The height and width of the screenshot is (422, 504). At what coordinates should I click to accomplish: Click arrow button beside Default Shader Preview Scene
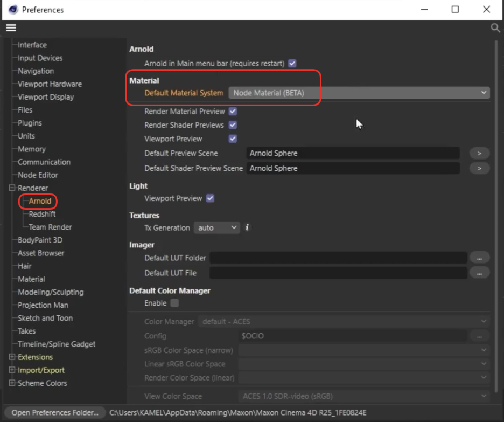[479, 168]
